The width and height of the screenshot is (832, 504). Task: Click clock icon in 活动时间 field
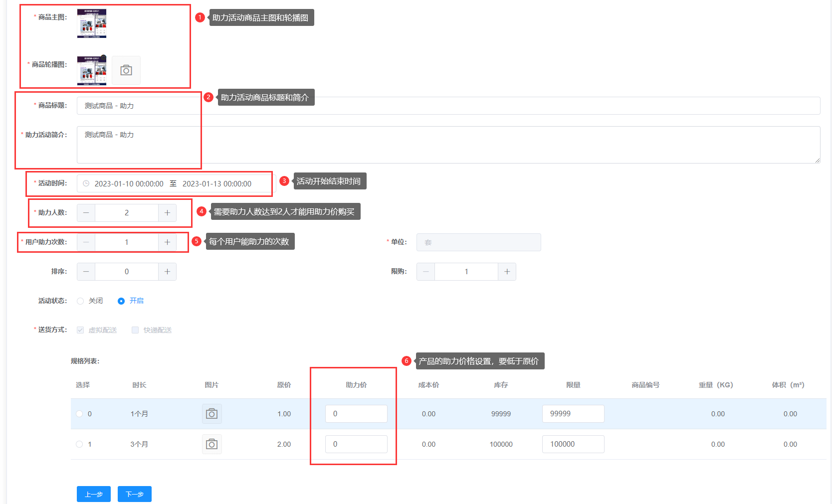pos(86,183)
